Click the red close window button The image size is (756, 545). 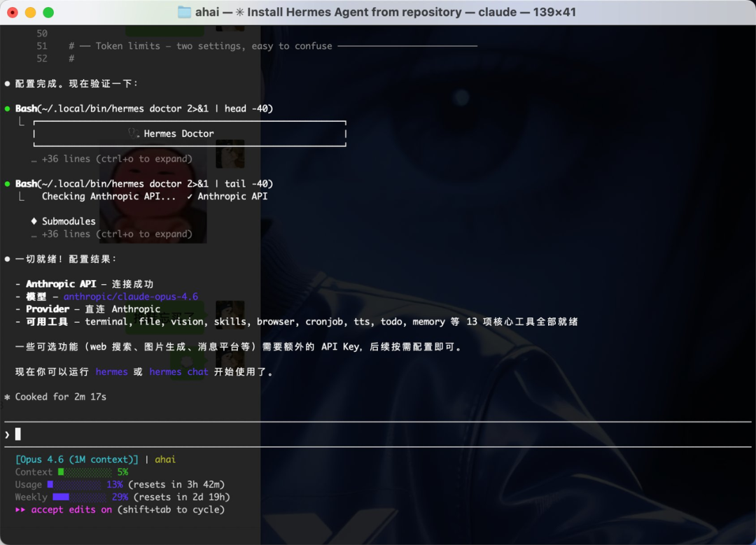pos(13,13)
